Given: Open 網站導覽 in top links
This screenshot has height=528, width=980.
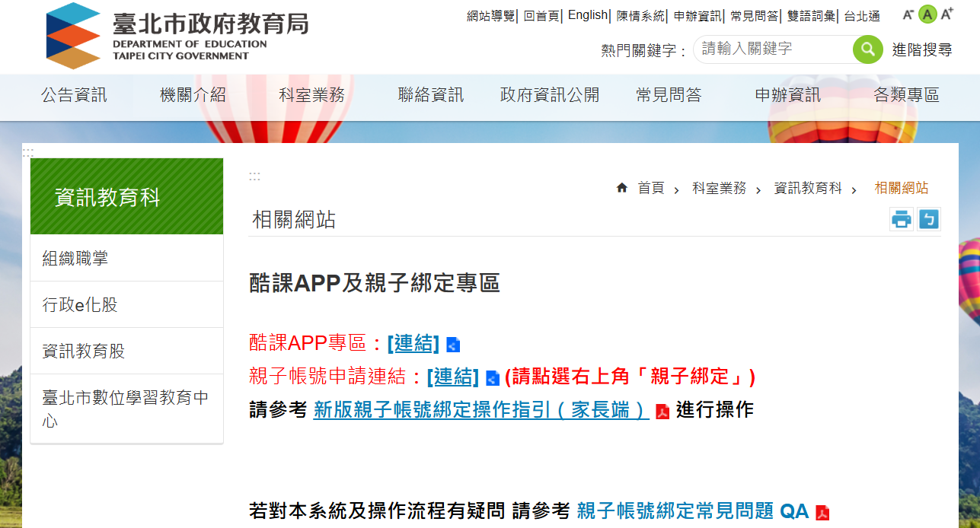Looking at the screenshot, I should click(x=490, y=16).
